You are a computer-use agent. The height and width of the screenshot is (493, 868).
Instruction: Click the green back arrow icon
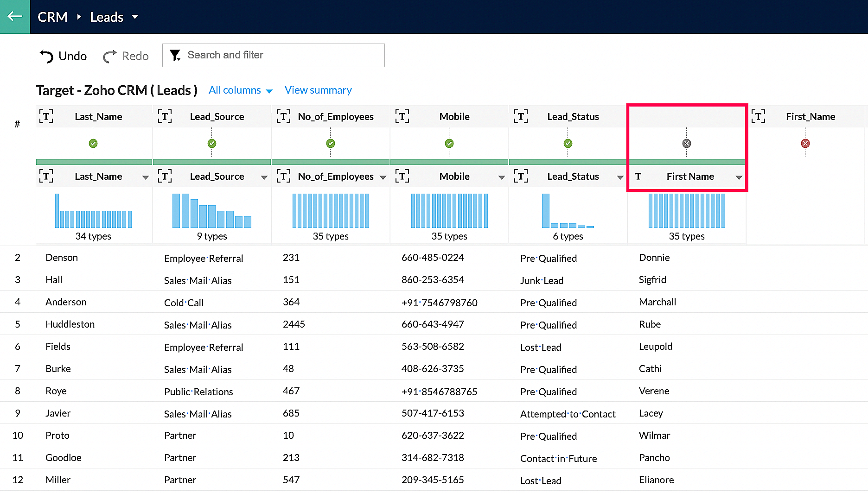click(15, 17)
